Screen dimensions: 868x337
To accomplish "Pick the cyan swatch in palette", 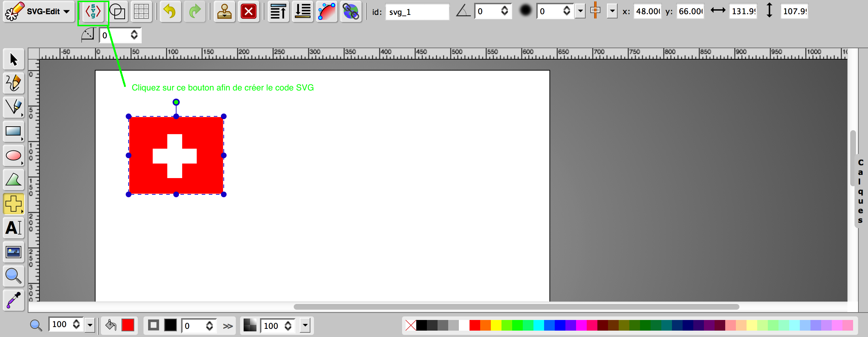I will tap(538, 325).
